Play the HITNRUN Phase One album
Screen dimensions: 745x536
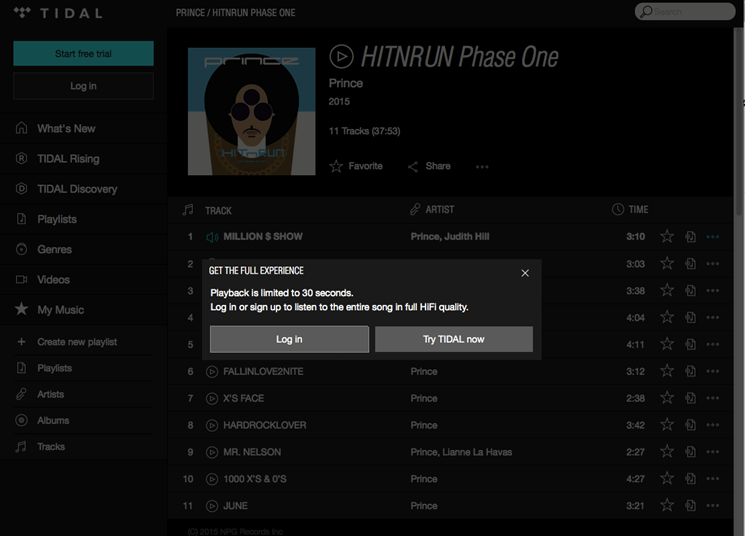342,57
